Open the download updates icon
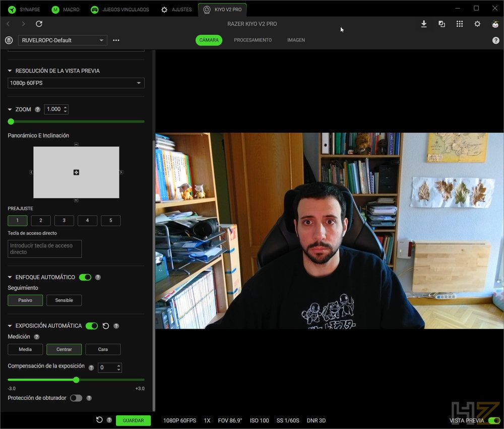The image size is (504, 429). click(x=424, y=24)
